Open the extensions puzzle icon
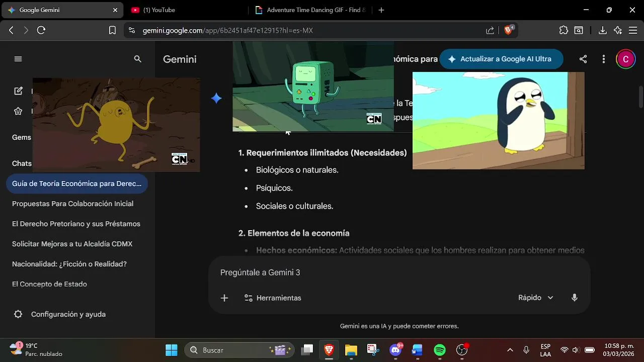Image resolution: width=644 pixels, height=362 pixels. [563, 30]
